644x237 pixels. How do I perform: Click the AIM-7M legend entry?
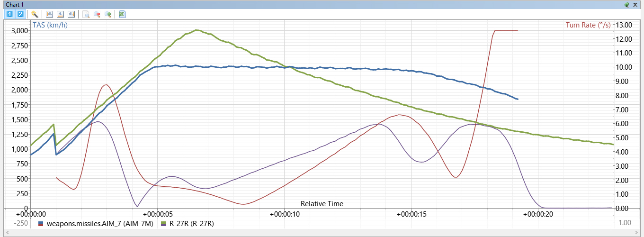100,223
